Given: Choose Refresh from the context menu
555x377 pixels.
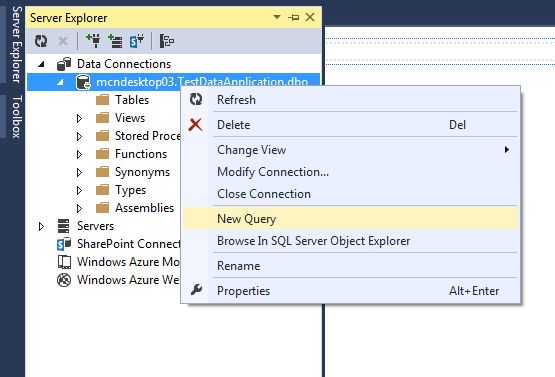Looking at the screenshot, I should (350, 100).
